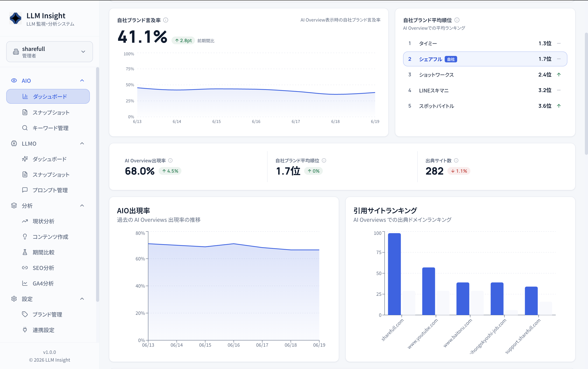Screen dimensions: 588x369
Task: Click the layers icon beside 分析
Action: pos(14,206)
